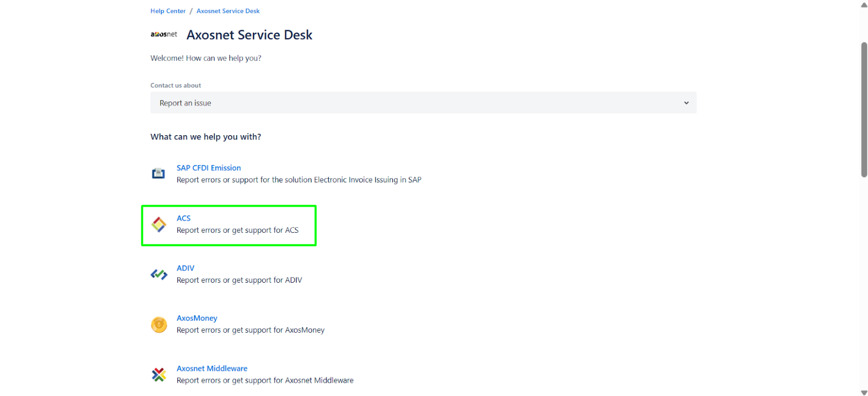
Task: Click the ACS support description text
Action: point(237,230)
